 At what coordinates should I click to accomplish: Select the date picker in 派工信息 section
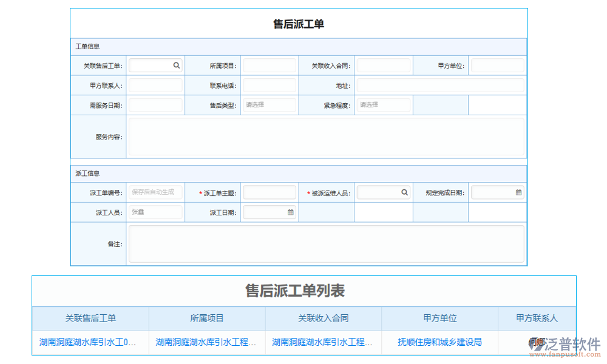pos(290,212)
